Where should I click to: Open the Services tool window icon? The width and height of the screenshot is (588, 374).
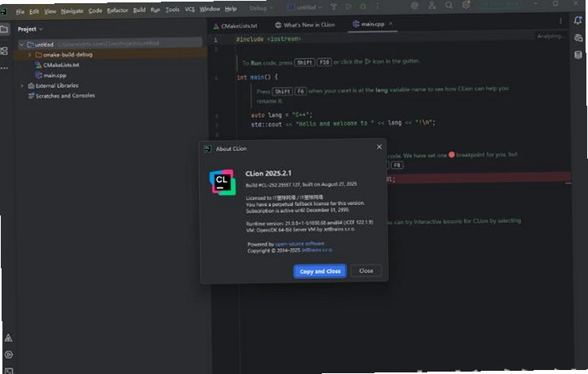(9, 355)
